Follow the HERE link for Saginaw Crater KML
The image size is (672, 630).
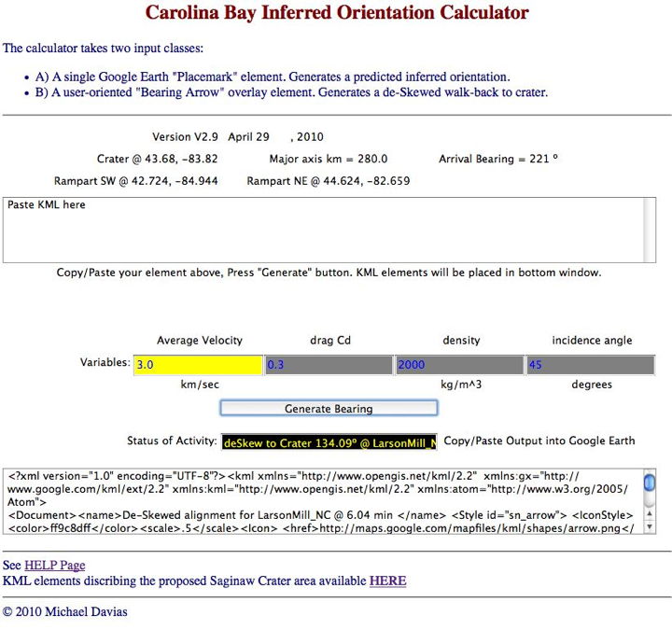(387, 581)
